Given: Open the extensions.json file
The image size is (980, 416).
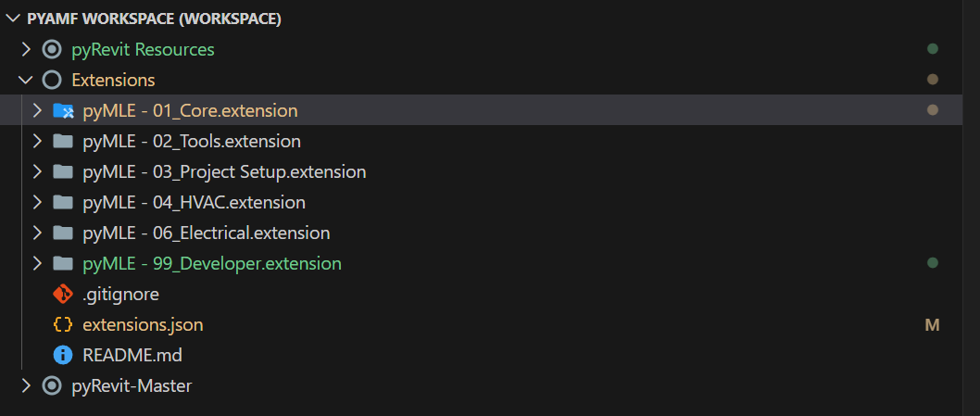Looking at the screenshot, I should (x=143, y=325).
